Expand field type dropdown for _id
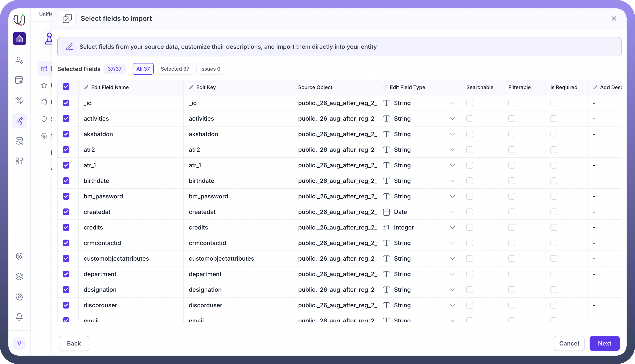 click(x=452, y=103)
